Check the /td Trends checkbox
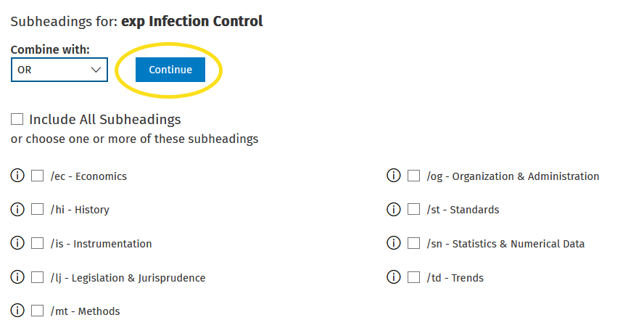 pyautogui.click(x=413, y=277)
